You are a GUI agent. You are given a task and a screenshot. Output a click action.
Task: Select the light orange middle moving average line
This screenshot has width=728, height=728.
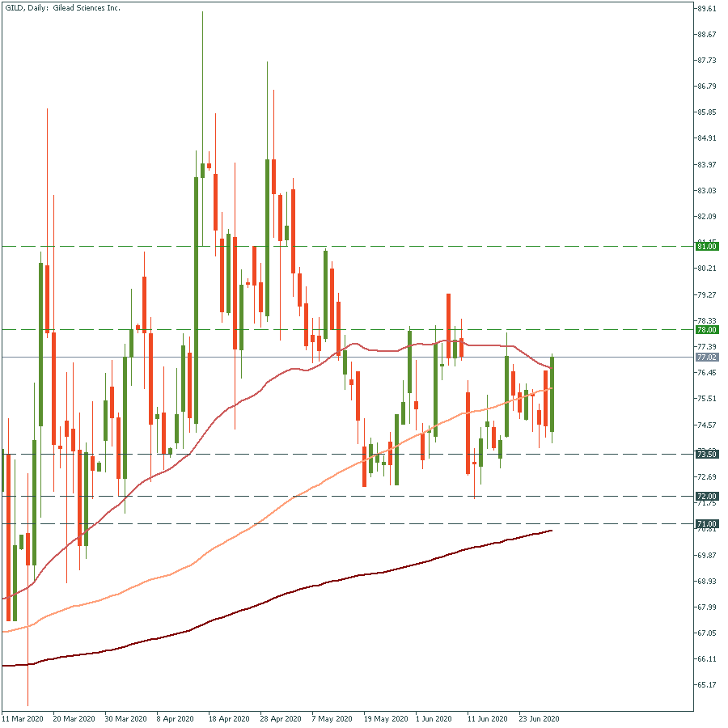pos(243,535)
